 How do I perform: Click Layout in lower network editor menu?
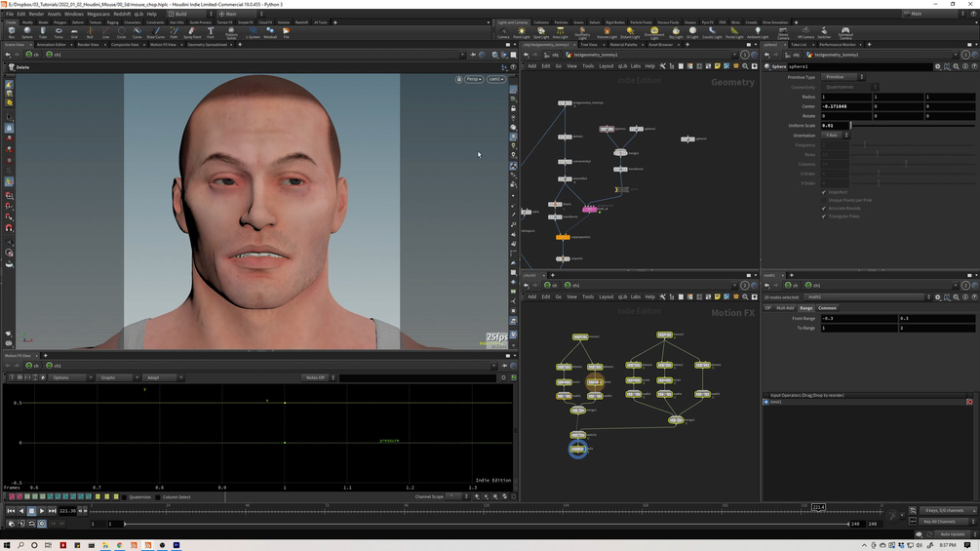pos(607,296)
